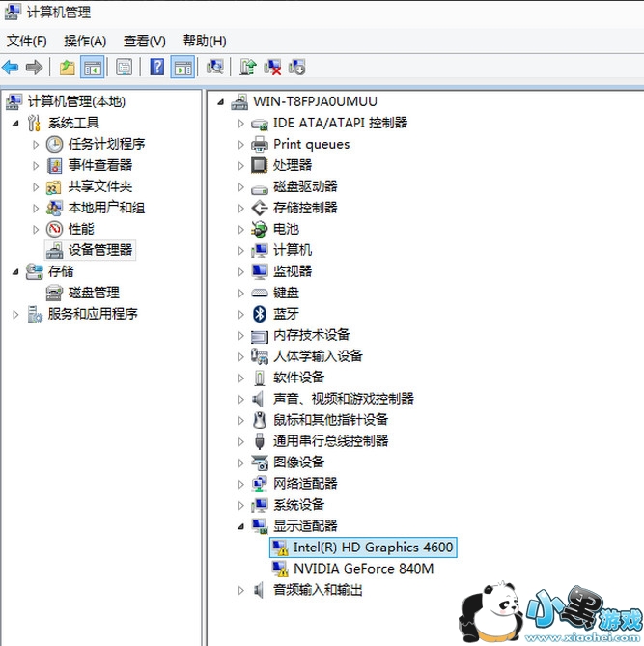Click Update Driver Software toolbar icon
644x646 pixels.
click(x=248, y=67)
